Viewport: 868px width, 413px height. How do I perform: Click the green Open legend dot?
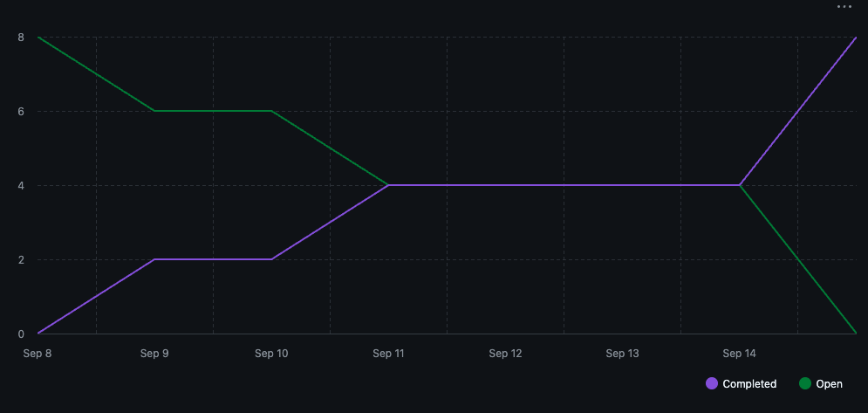[x=805, y=383]
